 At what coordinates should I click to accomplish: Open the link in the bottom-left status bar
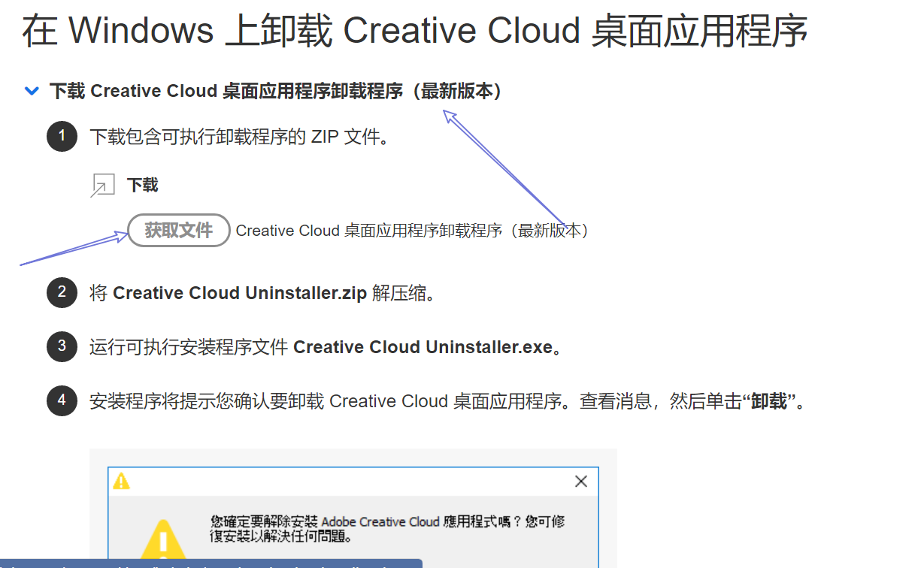(211, 563)
